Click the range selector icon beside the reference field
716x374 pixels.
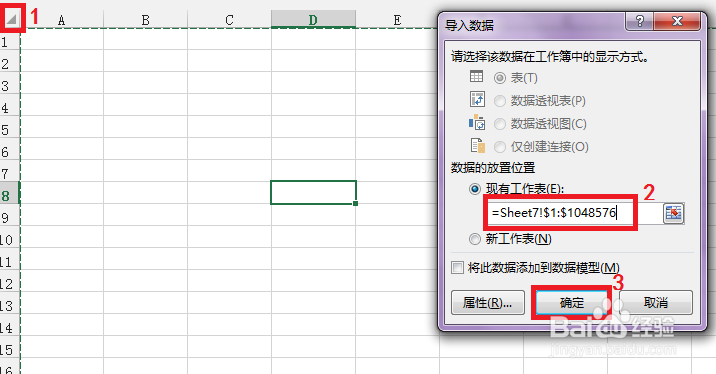(x=674, y=213)
